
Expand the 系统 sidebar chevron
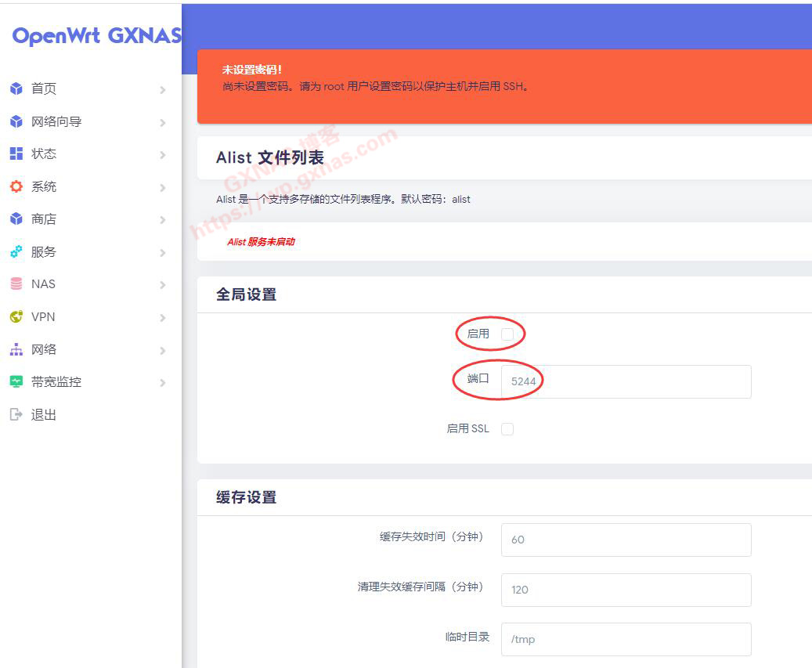(163, 186)
